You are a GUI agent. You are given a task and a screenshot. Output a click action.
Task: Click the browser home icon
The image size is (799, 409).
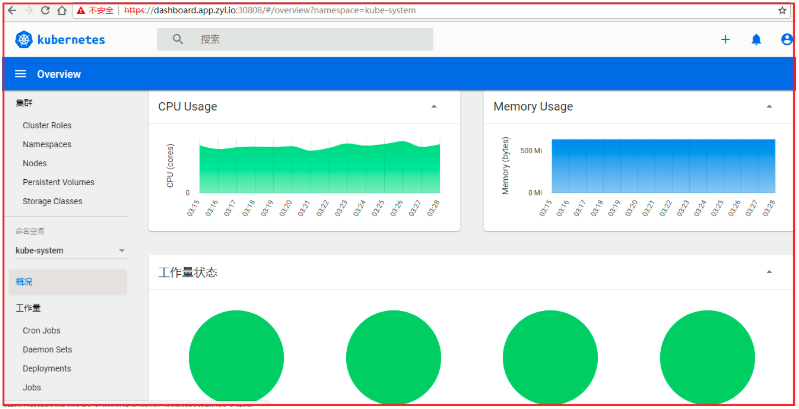[x=62, y=10]
